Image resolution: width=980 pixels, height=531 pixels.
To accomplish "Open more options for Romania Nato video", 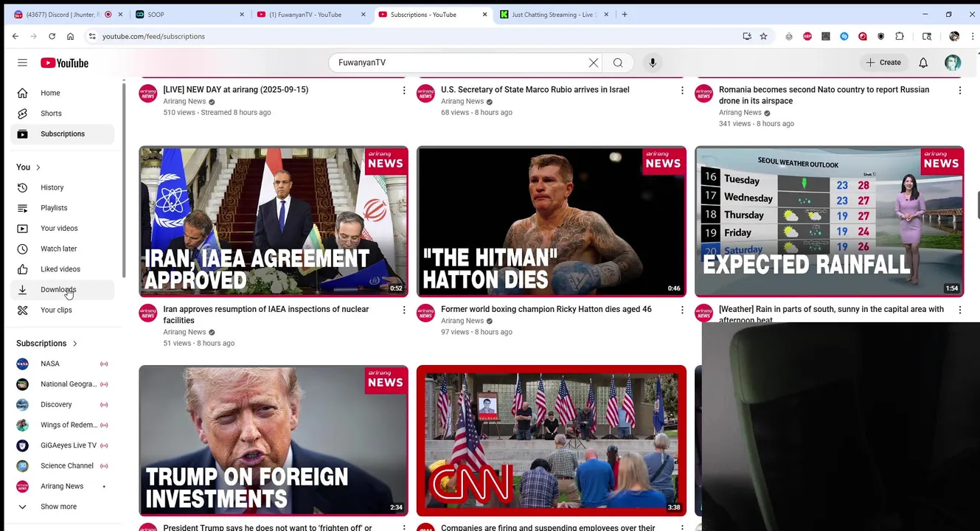I will [x=959, y=90].
